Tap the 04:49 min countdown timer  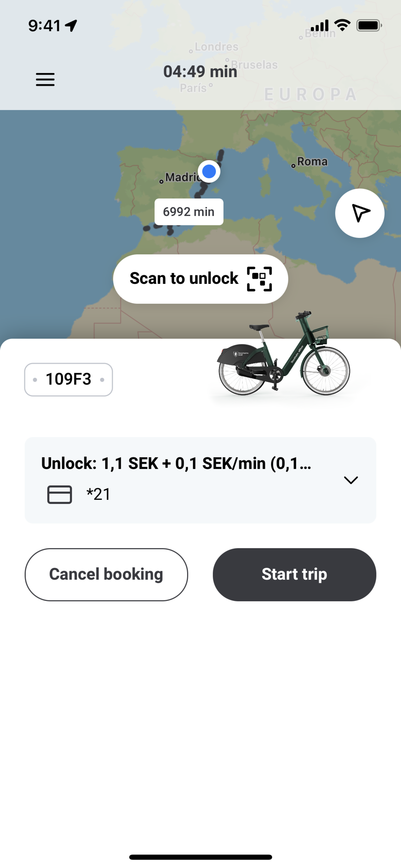point(200,71)
